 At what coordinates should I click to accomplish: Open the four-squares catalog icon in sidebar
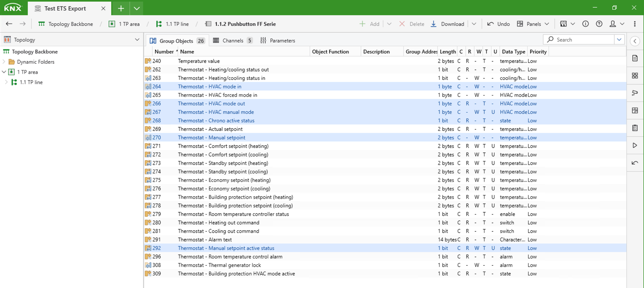point(635,76)
